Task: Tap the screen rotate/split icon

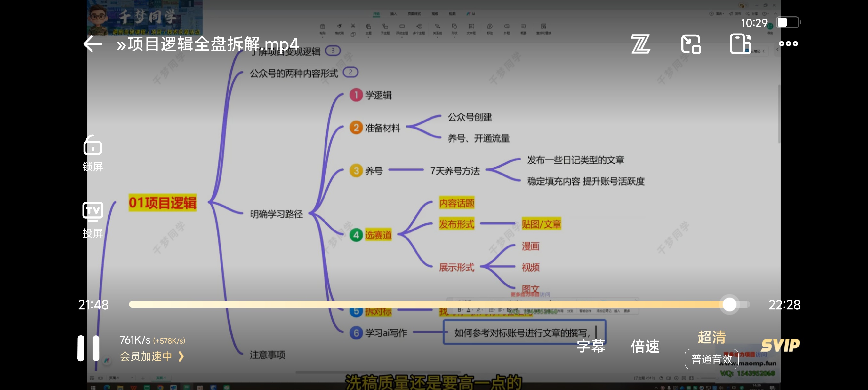Action: (740, 44)
